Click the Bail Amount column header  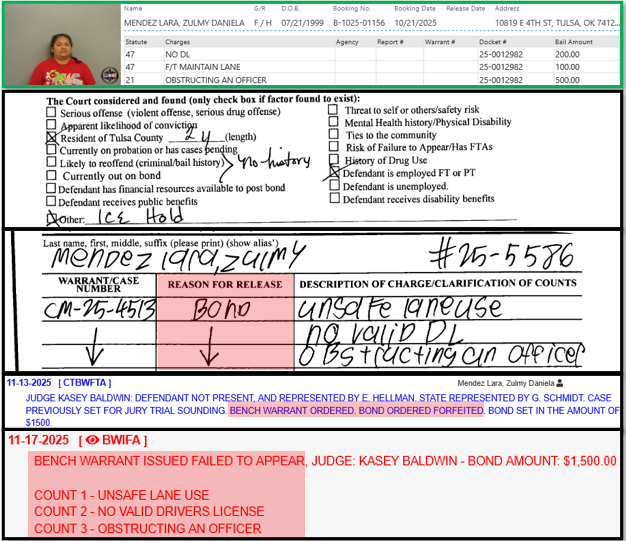pos(574,42)
